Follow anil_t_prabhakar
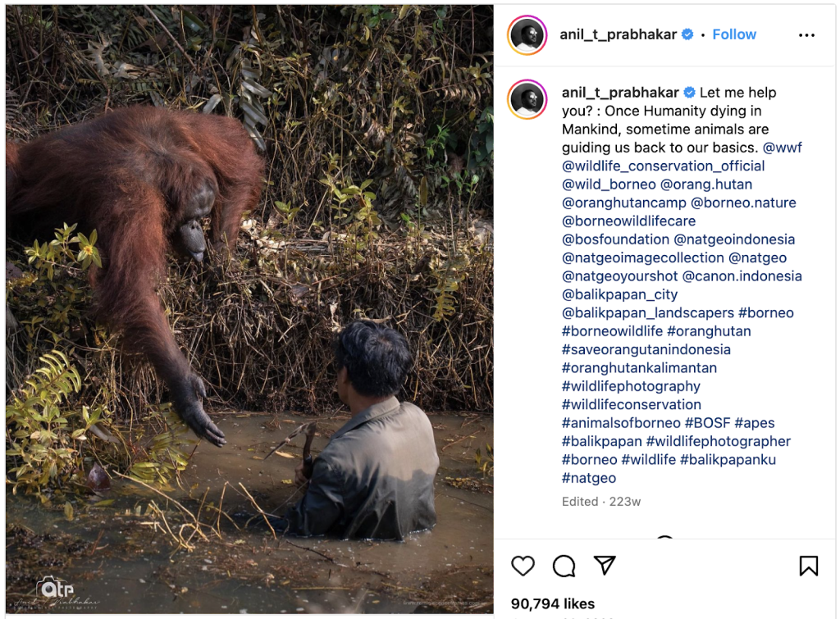Image resolution: width=840 pixels, height=619 pixels. [734, 34]
